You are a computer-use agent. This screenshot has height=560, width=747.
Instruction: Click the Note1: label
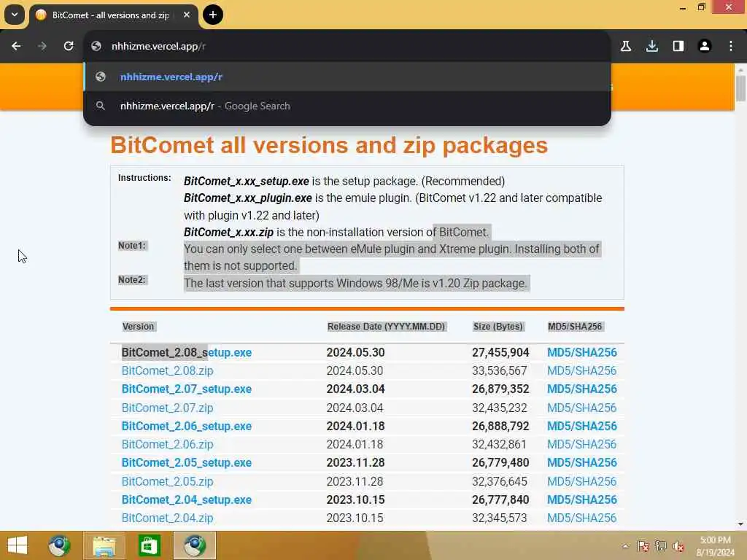[x=132, y=246]
